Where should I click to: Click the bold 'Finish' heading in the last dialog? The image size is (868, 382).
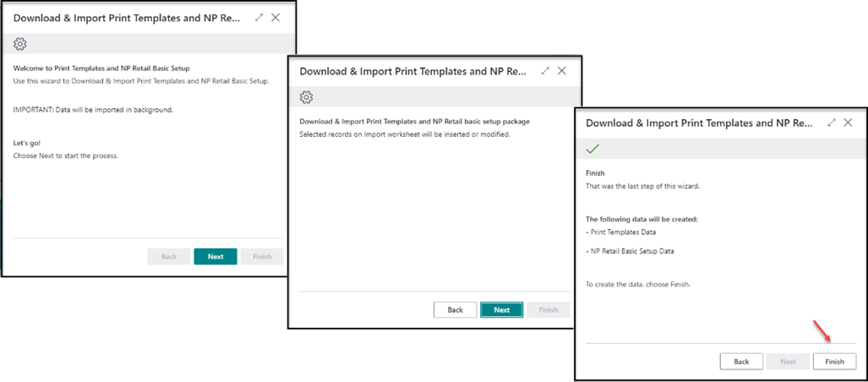point(595,172)
